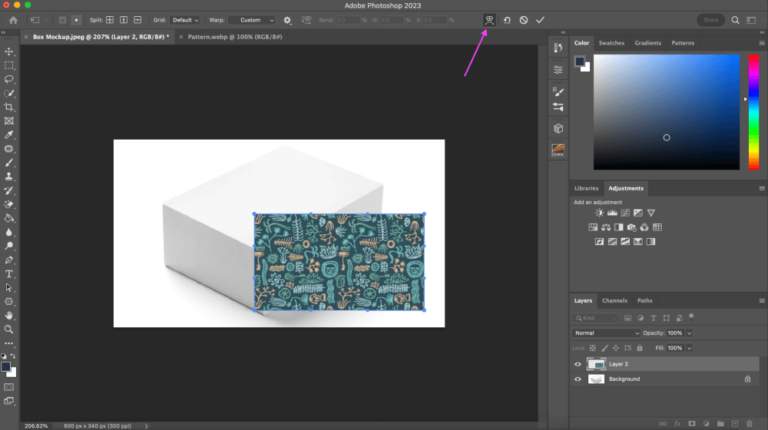Toggle lock transparent pixels
768x430 pixels.
tap(593, 348)
